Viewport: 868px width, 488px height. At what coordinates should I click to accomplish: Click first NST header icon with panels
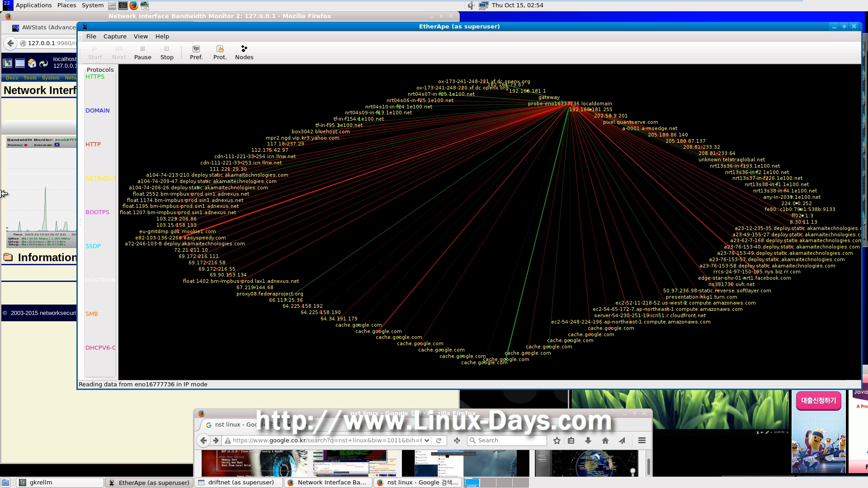tap(8, 63)
